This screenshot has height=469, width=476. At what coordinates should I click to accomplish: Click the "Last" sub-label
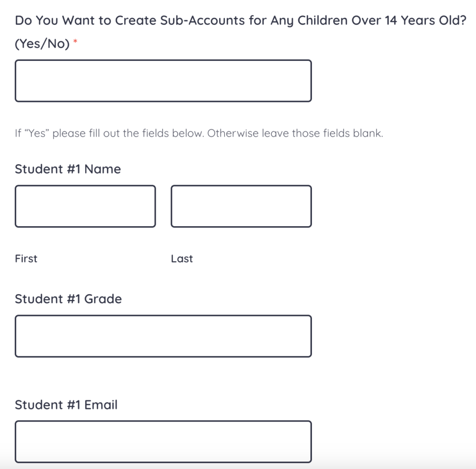coord(182,259)
